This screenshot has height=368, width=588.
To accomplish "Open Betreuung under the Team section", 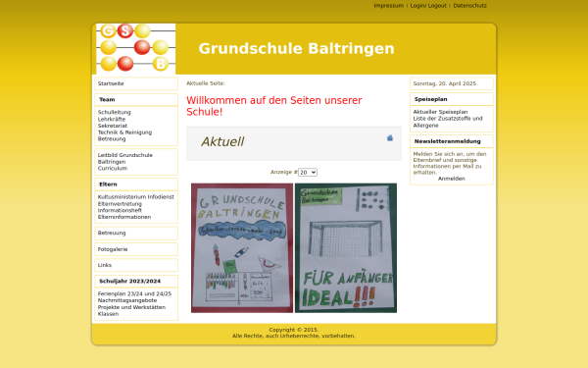I will pyautogui.click(x=112, y=139).
